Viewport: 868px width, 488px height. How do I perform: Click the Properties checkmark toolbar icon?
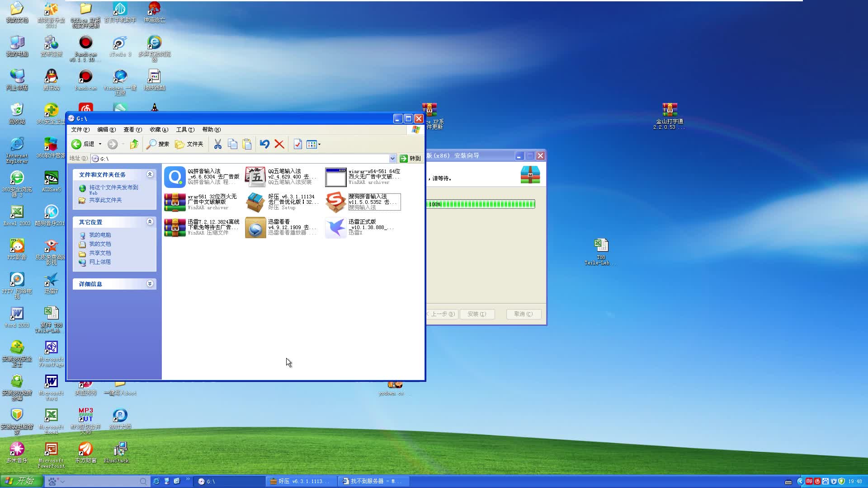297,144
